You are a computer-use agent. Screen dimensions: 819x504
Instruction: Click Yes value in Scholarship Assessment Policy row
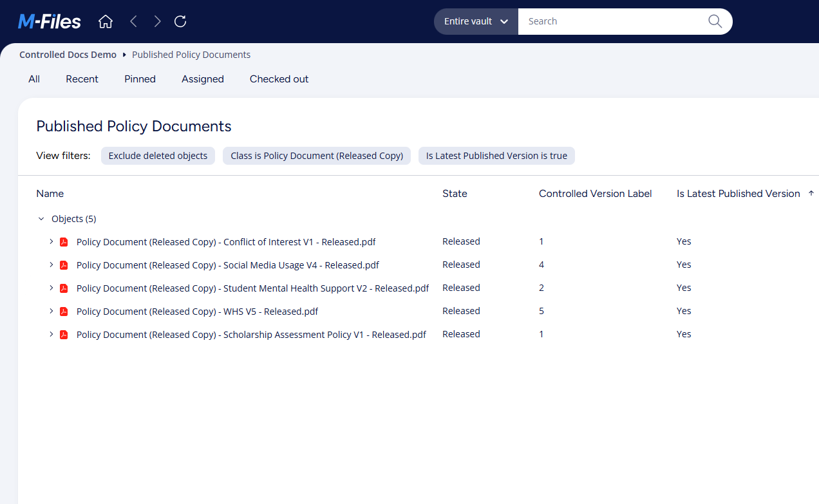click(x=684, y=334)
